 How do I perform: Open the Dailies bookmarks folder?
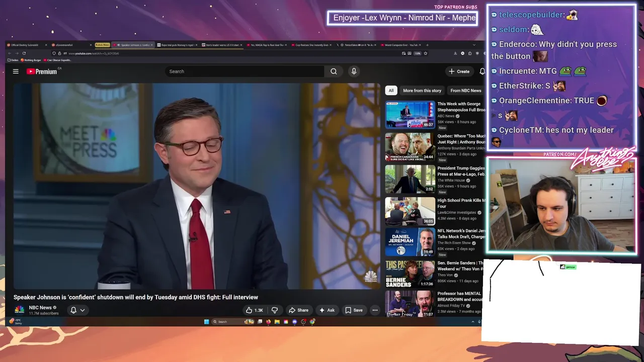(x=13, y=60)
